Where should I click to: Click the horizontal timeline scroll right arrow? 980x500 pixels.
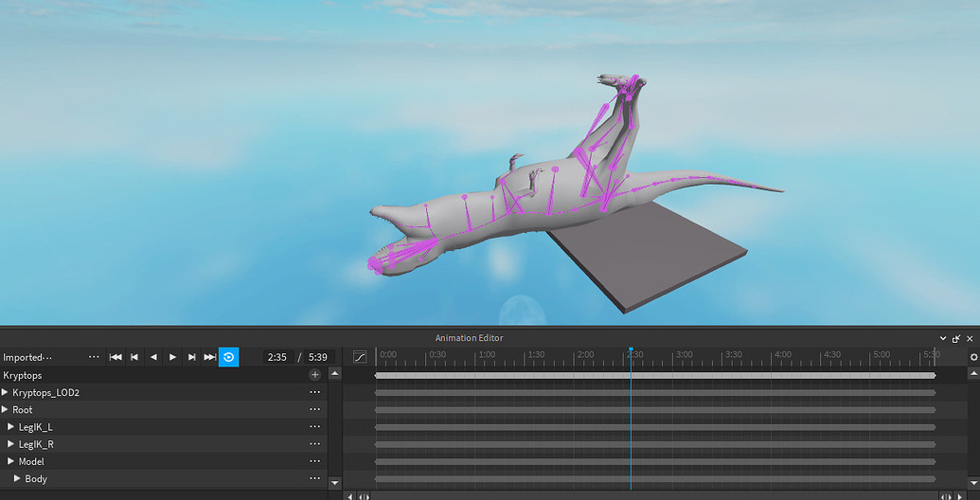[961, 496]
